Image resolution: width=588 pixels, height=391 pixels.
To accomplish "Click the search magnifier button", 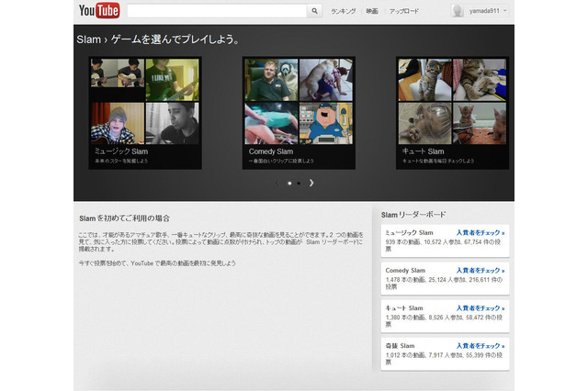I will click(x=314, y=11).
